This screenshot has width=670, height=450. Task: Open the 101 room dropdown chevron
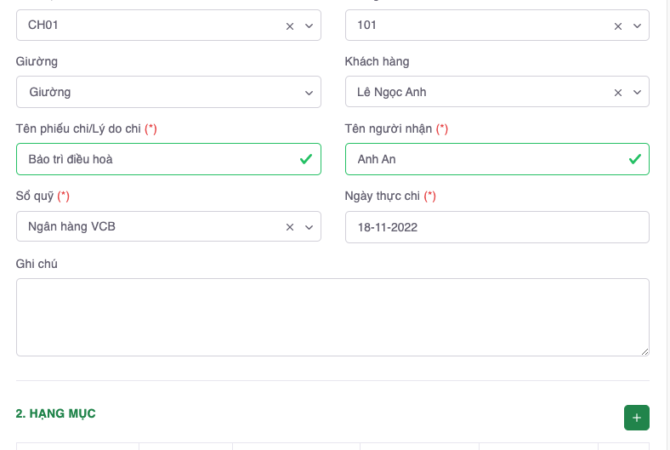coord(637,26)
